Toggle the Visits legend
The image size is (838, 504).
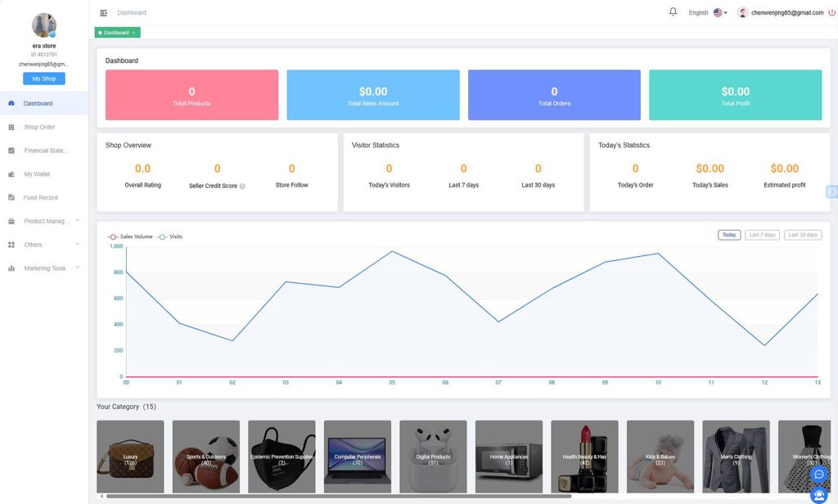pyautogui.click(x=171, y=235)
